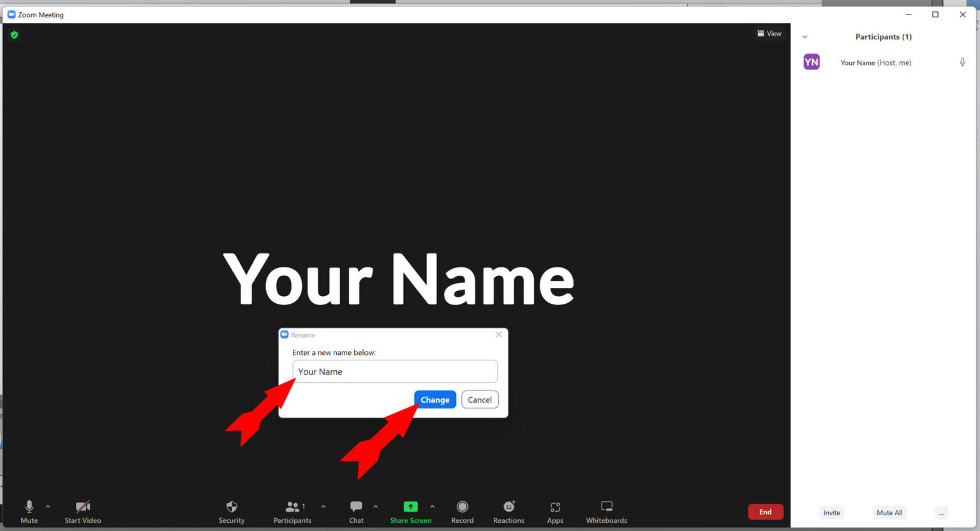Screen dimensions: 980x531
Task: Open Zoom Apps
Action: tap(554, 511)
